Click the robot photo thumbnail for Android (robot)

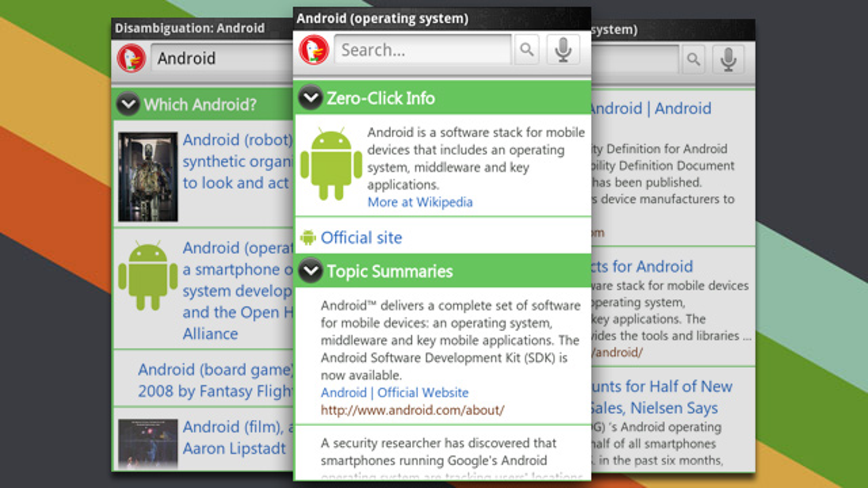(148, 177)
